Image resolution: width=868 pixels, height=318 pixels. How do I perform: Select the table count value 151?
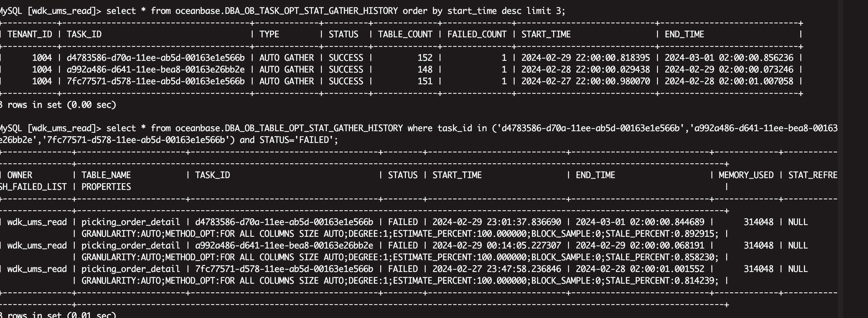click(424, 82)
